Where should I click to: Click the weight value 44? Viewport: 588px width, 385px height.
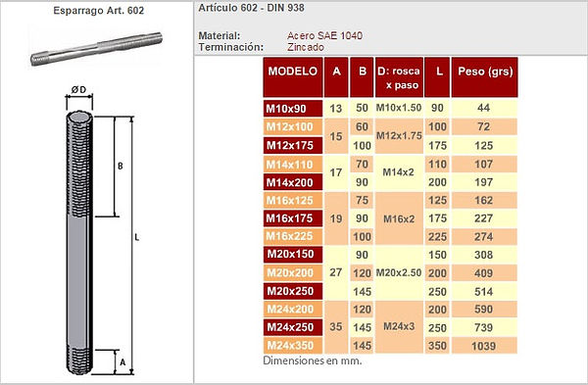(x=484, y=108)
